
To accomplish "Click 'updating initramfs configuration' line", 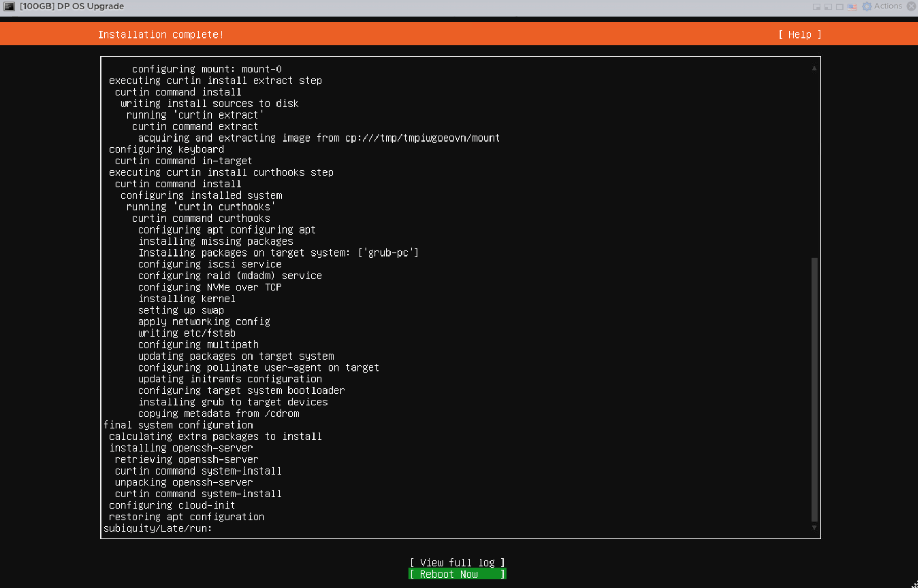I will point(230,379).
